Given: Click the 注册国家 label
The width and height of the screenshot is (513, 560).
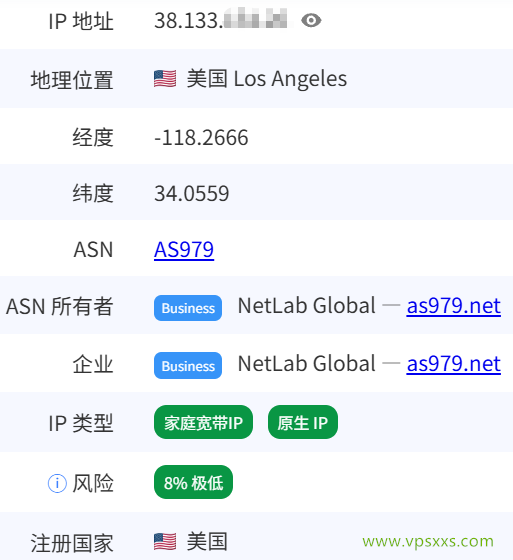Looking at the screenshot, I should (72, 544).
